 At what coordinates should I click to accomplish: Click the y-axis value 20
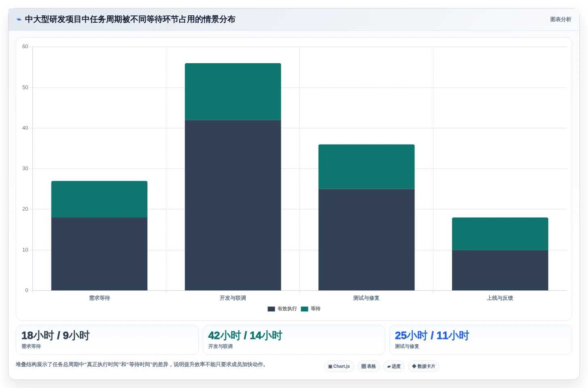pos(25,209)
